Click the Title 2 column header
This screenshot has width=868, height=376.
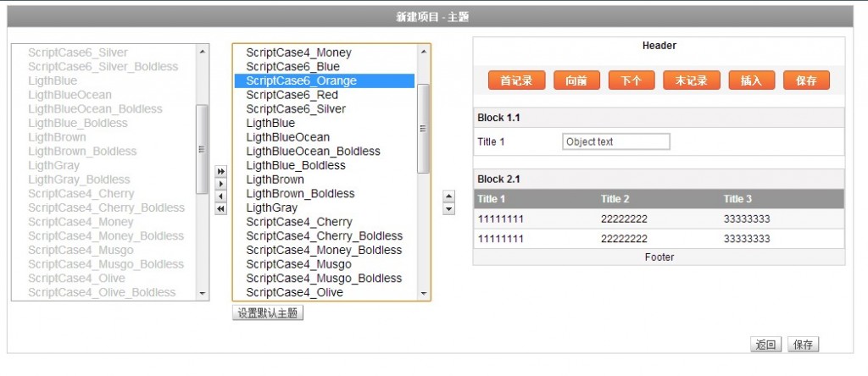615,199
